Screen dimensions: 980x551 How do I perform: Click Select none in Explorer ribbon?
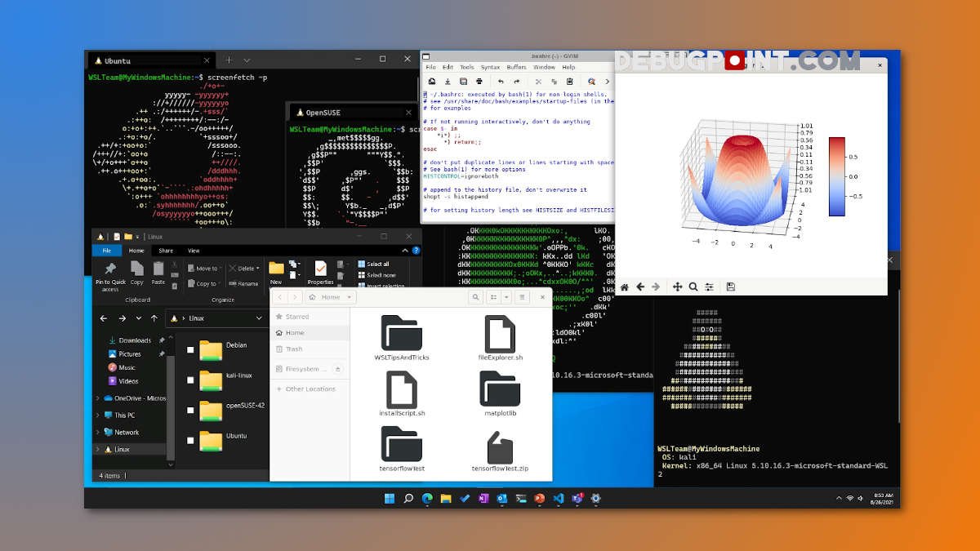(376, 275)
